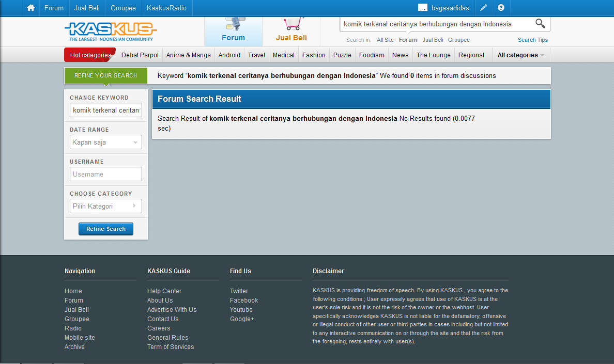Open the Fashion category
The image size is (614, 364).
coord(314,55)
